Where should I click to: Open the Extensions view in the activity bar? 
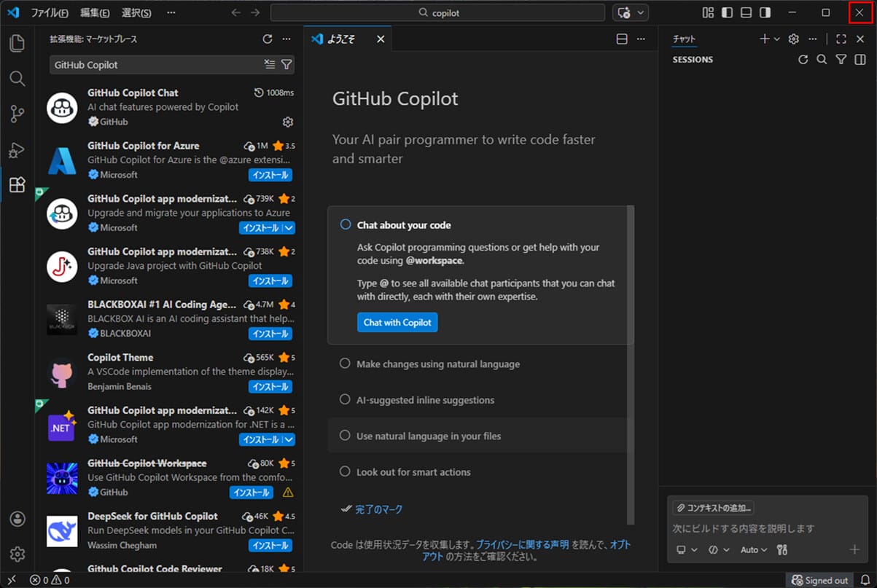tap(17, 185)
